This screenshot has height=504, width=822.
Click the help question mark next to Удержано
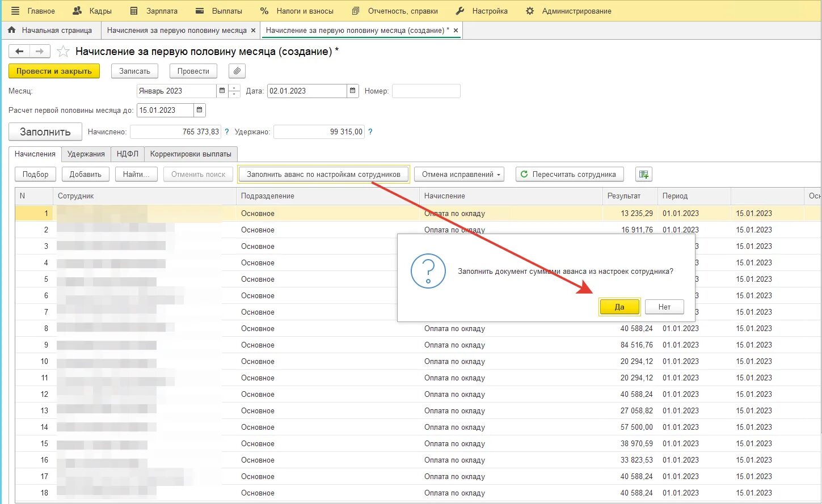370,132
